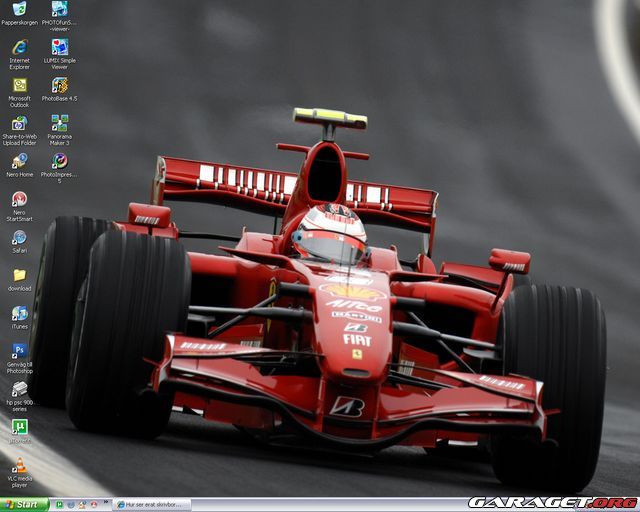This screenshot has height=512, width=640.
Task: Select the Photoshop shortcut icon
Action: pos(19,351)
